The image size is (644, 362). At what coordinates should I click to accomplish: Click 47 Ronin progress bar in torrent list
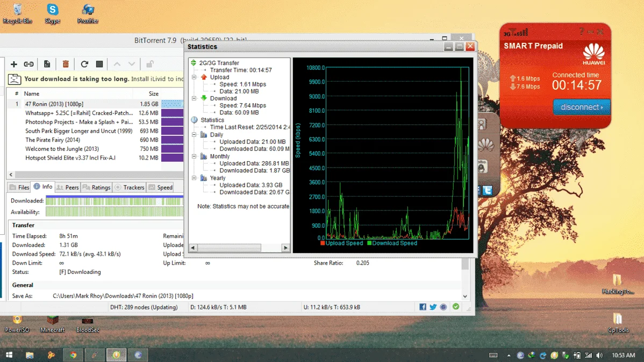(173, 104)
